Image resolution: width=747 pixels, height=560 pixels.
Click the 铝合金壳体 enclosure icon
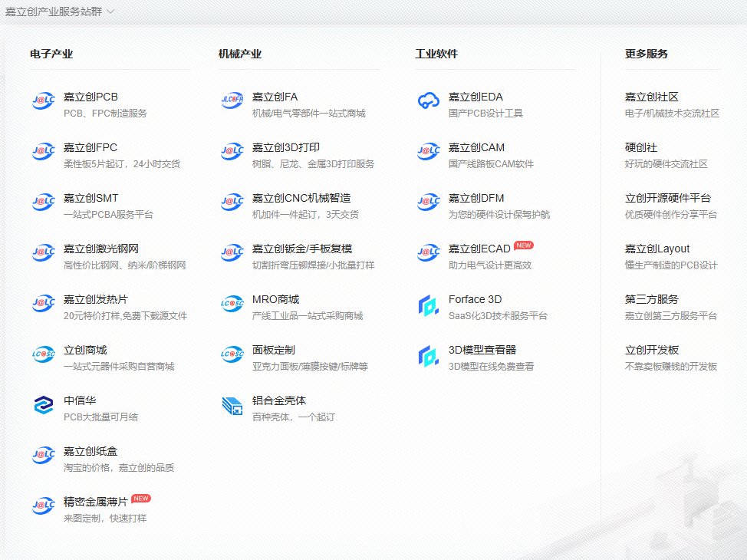pyautogui.click(x=232, y=405)
